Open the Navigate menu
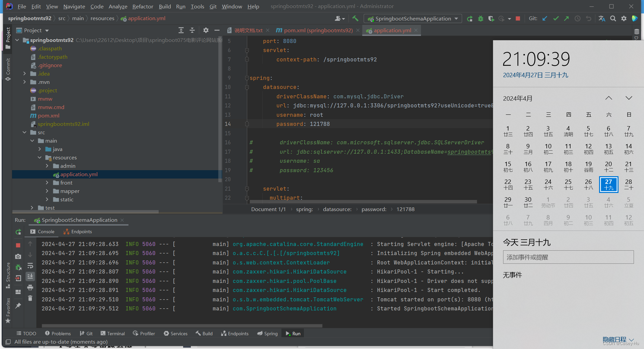The image size is (644, 349). [74, 6]
